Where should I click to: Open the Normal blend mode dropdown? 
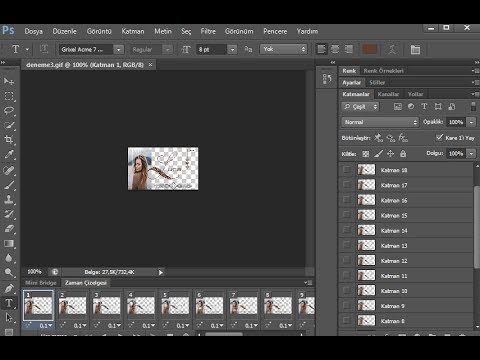[x=380, y=122]
